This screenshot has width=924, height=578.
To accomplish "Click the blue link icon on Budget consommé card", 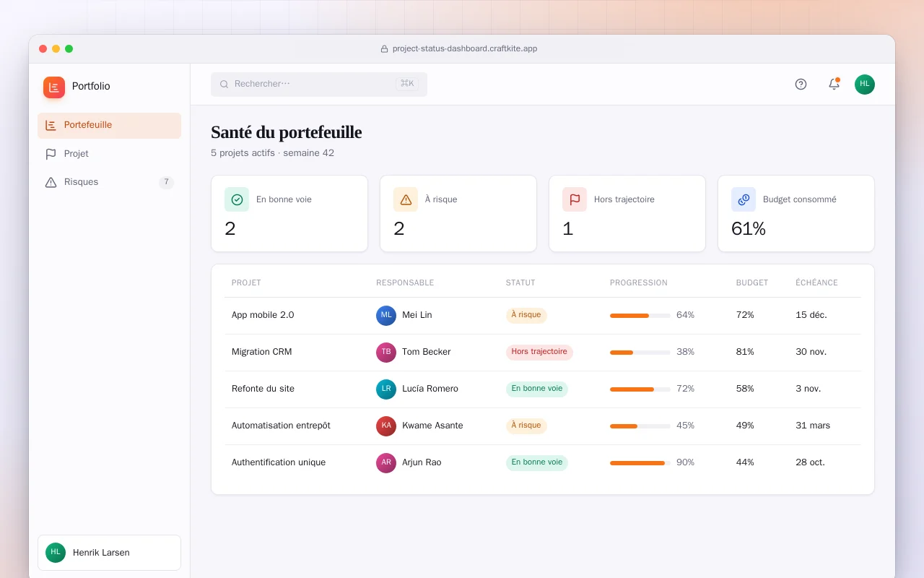I will tap(744, 199).
